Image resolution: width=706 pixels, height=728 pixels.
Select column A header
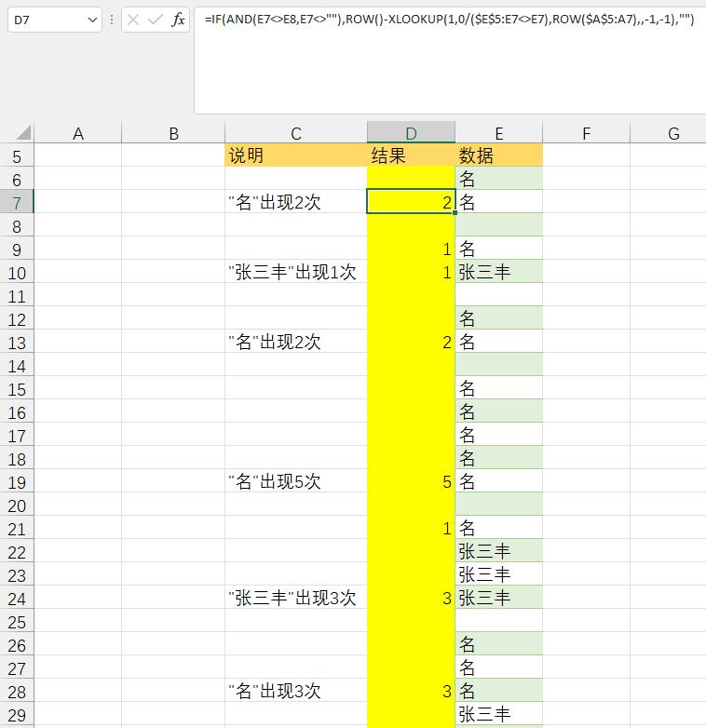coord(78,133)
